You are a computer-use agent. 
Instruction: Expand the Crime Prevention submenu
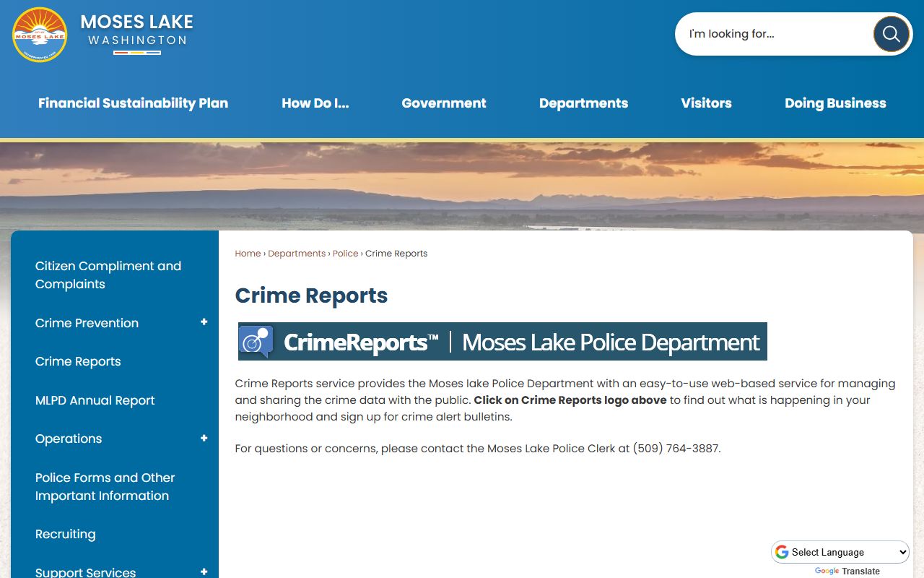pyautogui.click(x=204, y=322)
